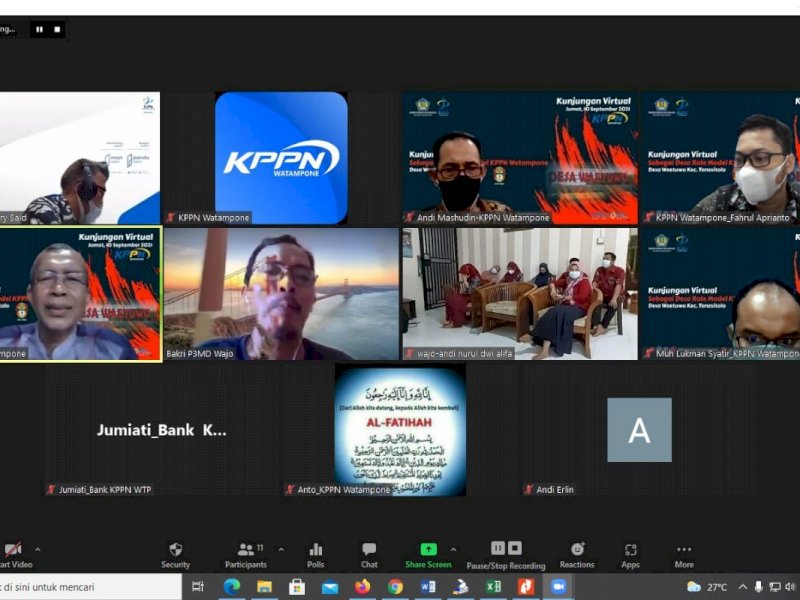Select the highlighted active speaker tile
Viewport: 800px width, 600px height.
(80, 294)
